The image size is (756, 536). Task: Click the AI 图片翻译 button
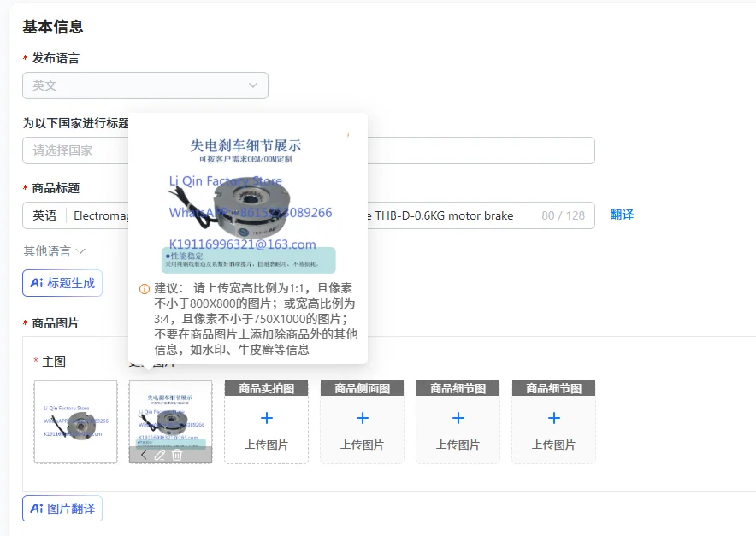click(x=62, y=509)
